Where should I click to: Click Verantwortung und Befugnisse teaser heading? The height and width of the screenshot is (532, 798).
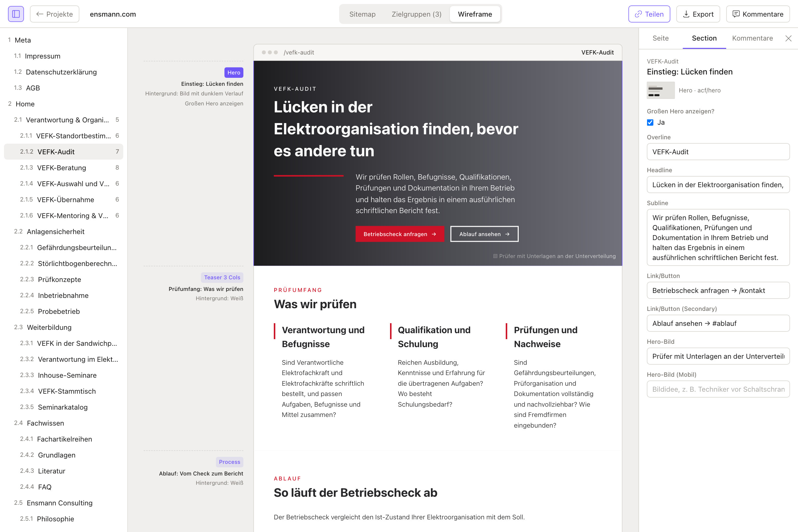323,337
